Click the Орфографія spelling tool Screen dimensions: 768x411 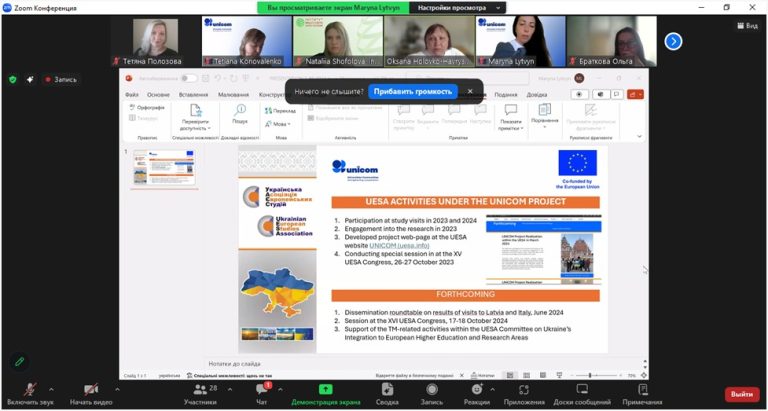click(147, 107)
